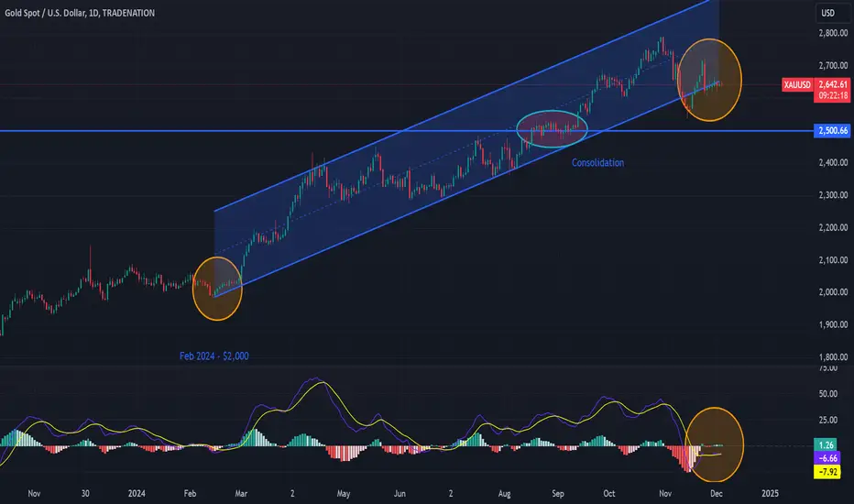Click the -6.66 indicator value label

click(x=827, y=458)
